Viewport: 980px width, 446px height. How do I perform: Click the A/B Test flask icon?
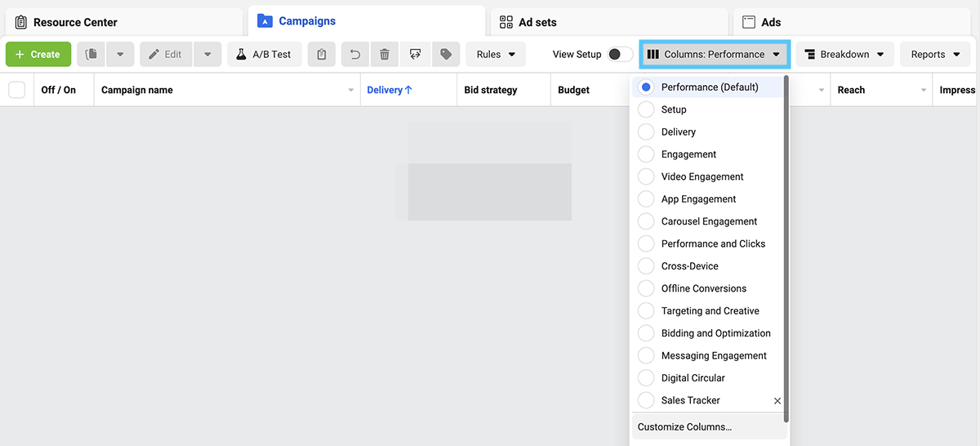241,55
